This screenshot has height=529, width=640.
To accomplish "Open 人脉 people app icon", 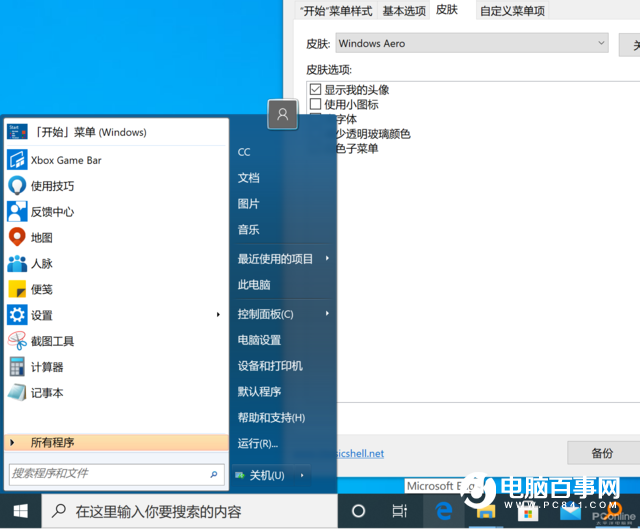I will point(17,264).
